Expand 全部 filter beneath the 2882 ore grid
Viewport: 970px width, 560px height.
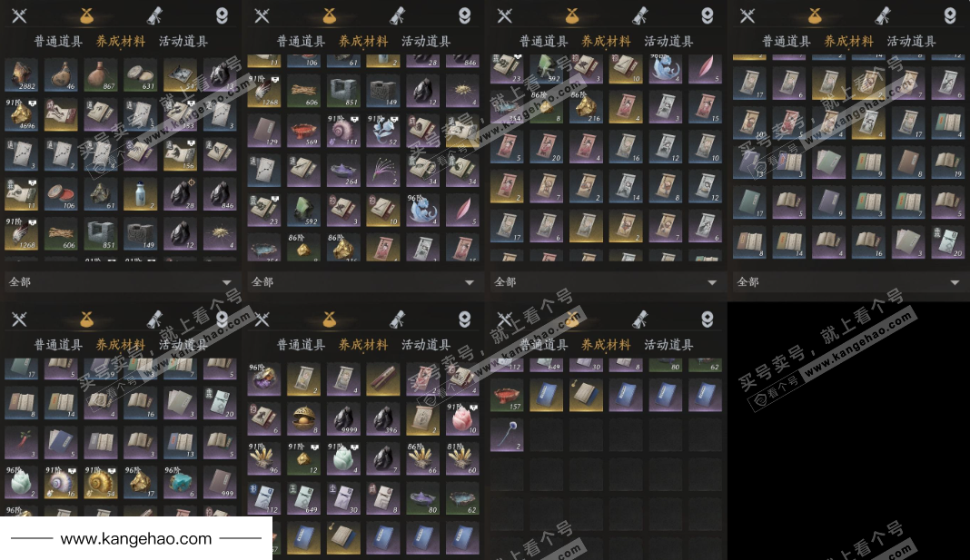click(x=121, y=282)
